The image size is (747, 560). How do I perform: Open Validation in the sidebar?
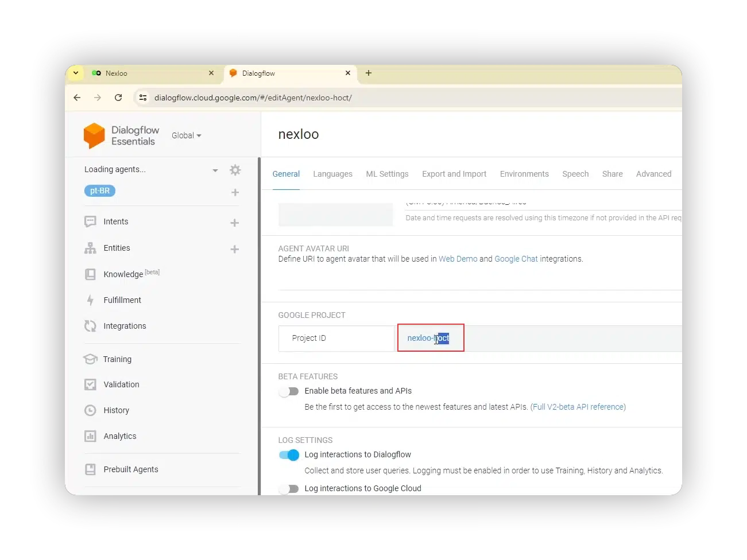[x=121, y=384]
